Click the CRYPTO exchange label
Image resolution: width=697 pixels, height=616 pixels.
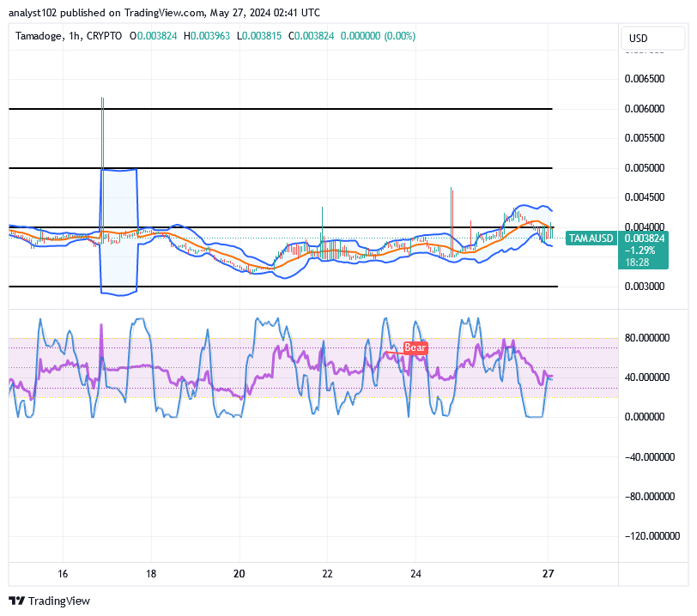(107, 36)
